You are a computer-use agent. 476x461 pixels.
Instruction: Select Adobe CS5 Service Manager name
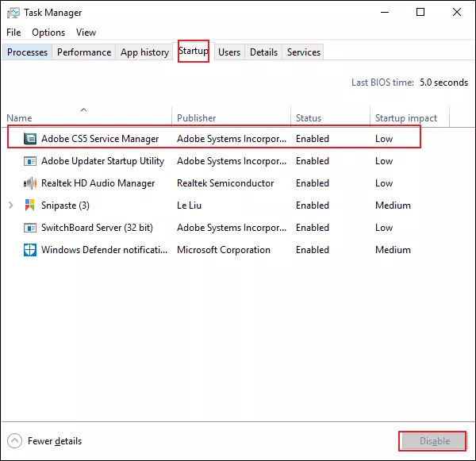100,139
